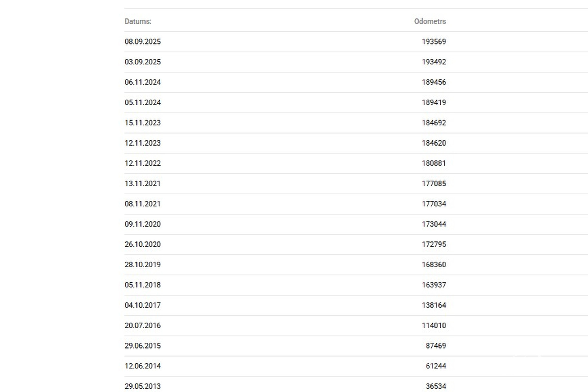Click odometer value 168360
The width and height of the screenshot is (588, 392).
pyautogui.click(x=434, y=265)
